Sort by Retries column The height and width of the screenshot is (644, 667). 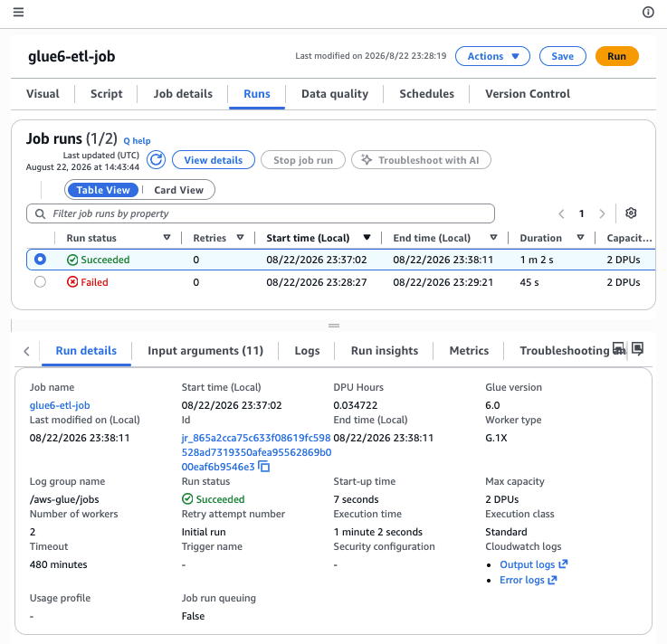[x=241, y=238]
